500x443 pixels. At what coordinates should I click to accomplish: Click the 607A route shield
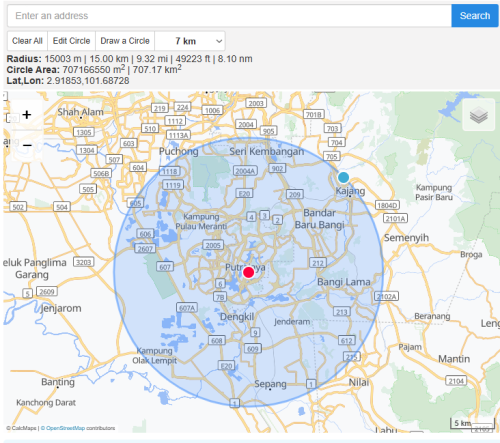pos(187,308)
